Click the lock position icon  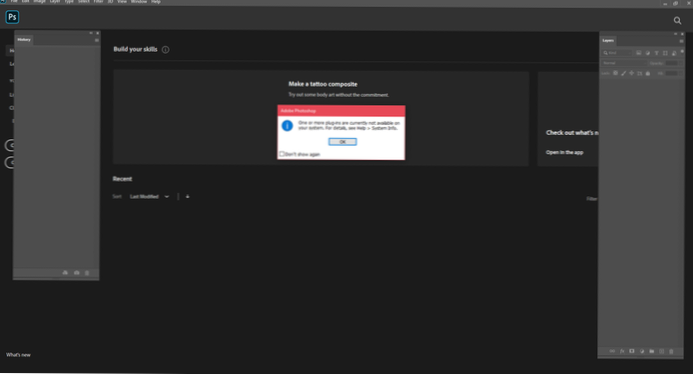click(x=631, y=73)
